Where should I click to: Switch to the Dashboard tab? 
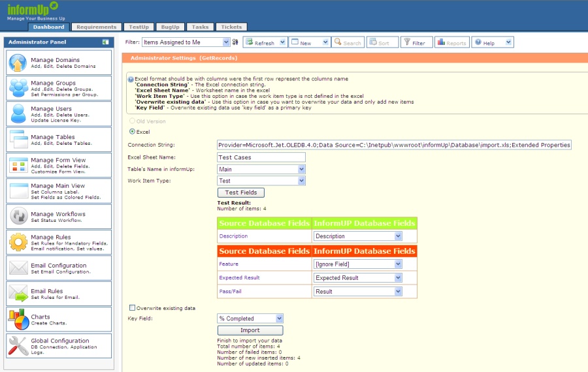[48, 27]
